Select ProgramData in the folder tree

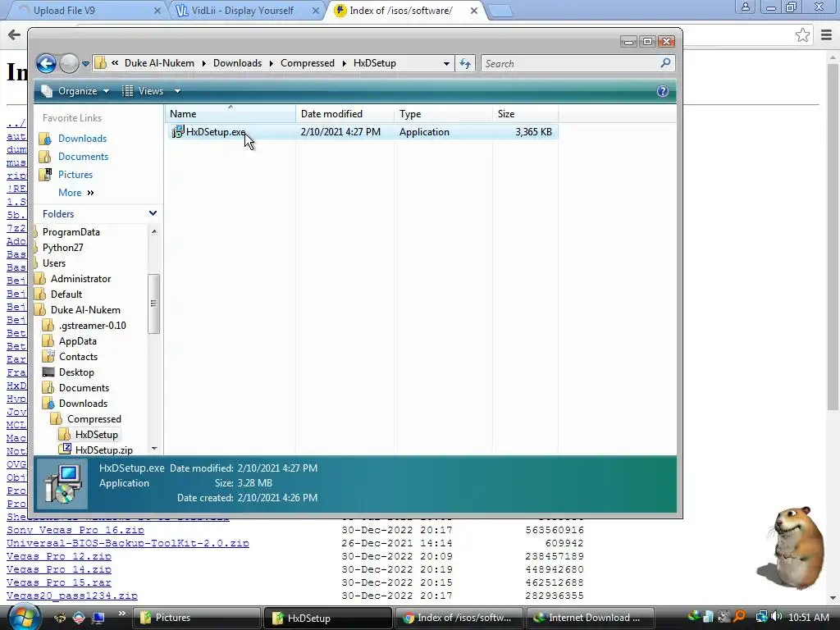point(71,232)
